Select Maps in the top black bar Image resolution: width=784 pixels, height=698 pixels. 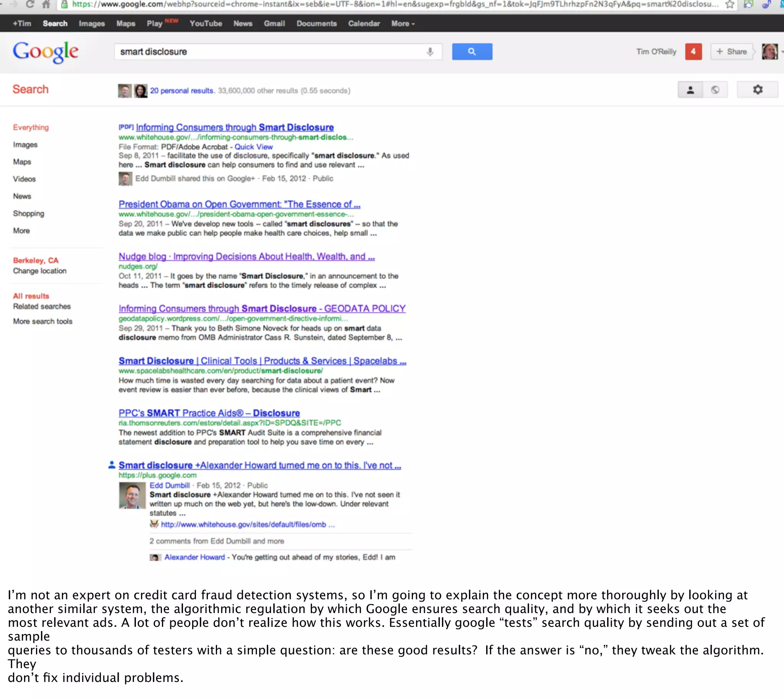(126, 24)
